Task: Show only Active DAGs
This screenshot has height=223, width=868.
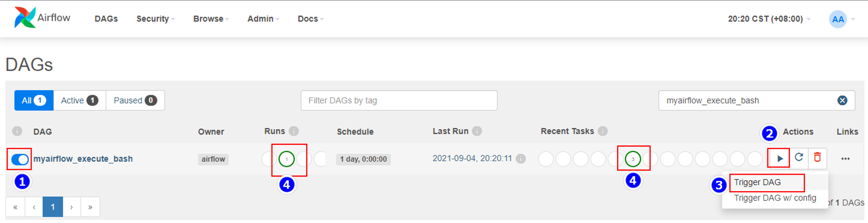Action: coord(79,100)
